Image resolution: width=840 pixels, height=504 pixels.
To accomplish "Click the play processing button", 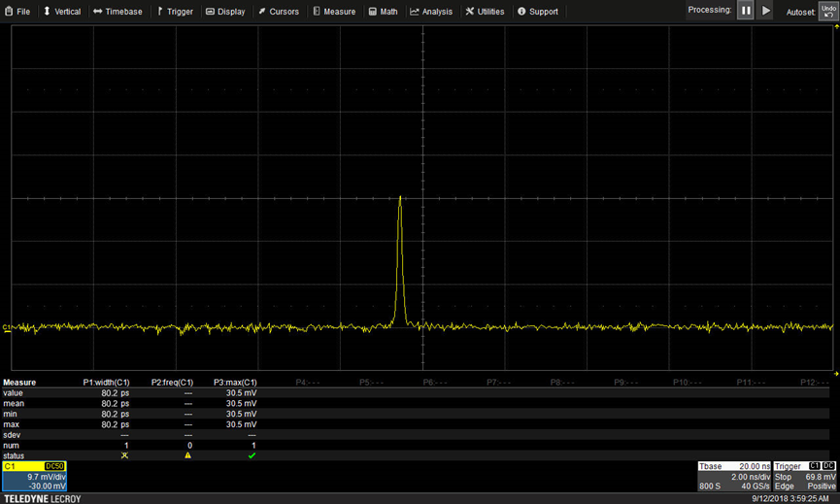I will pos(766,10).
